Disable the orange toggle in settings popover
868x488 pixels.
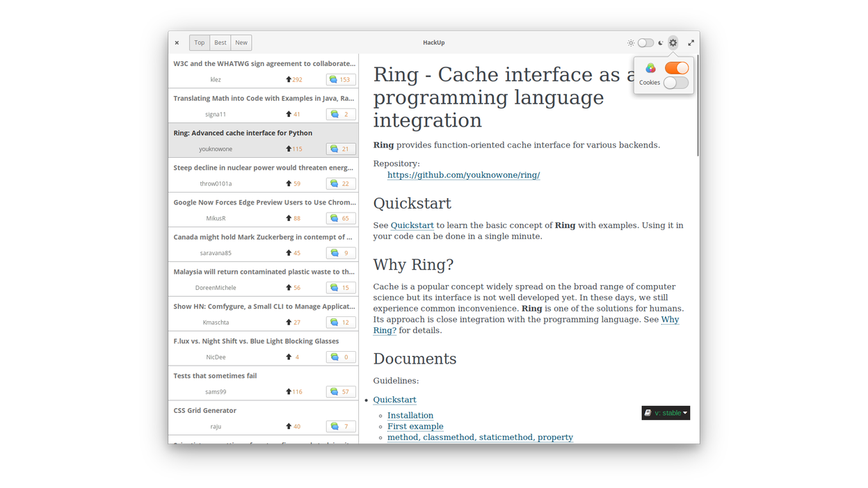click(x=675, y=67)
